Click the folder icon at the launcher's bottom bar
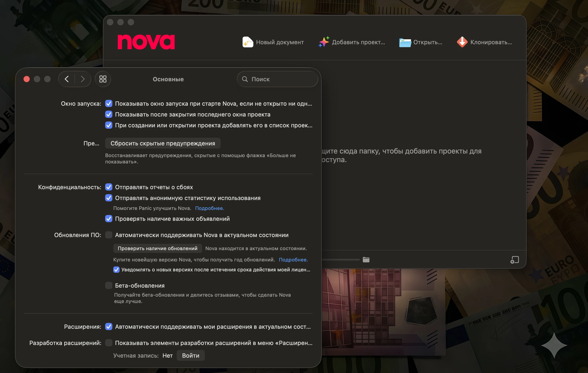 tap(366, 260)
